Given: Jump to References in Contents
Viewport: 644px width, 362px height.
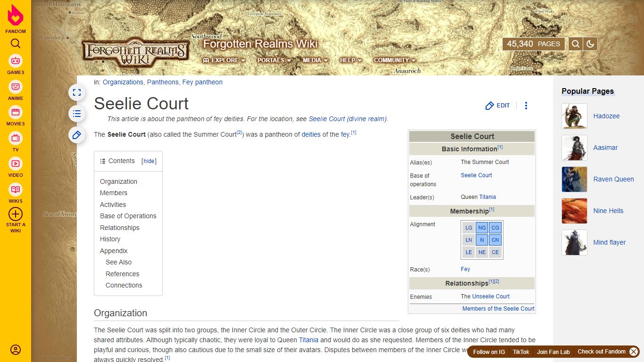Looking at the screenshot, I should 122,274.
